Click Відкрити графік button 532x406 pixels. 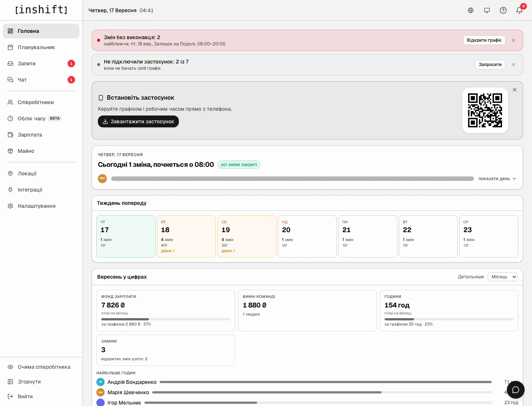[484, 40]
